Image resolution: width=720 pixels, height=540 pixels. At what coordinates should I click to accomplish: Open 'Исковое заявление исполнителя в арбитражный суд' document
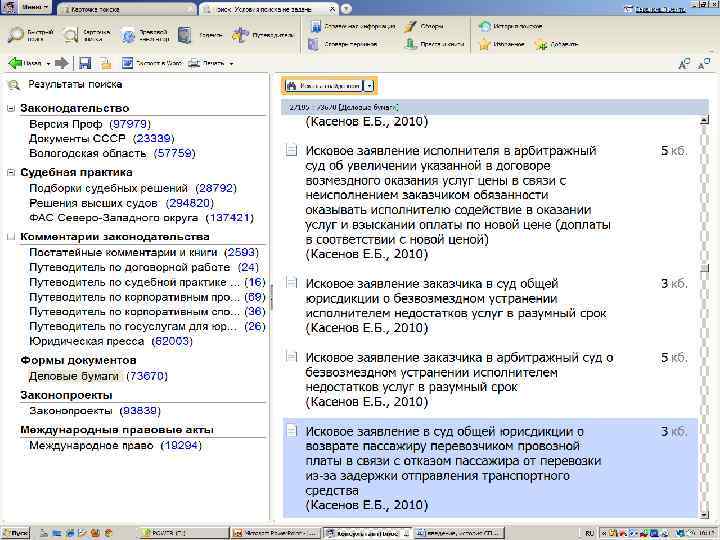click(458, 202)
